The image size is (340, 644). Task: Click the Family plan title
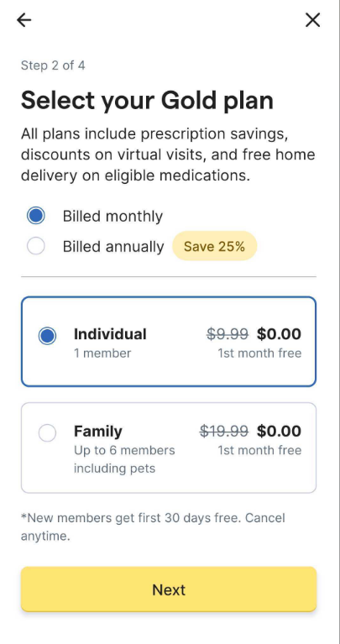tap(97, 432)
